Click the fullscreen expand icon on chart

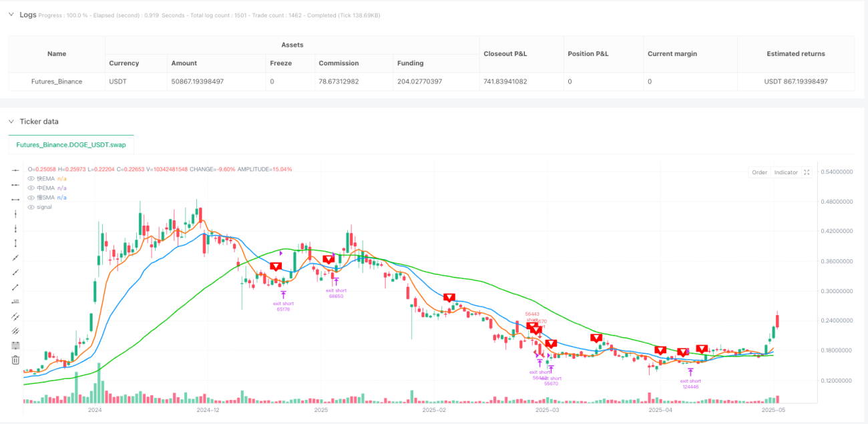tap(807, 172)
